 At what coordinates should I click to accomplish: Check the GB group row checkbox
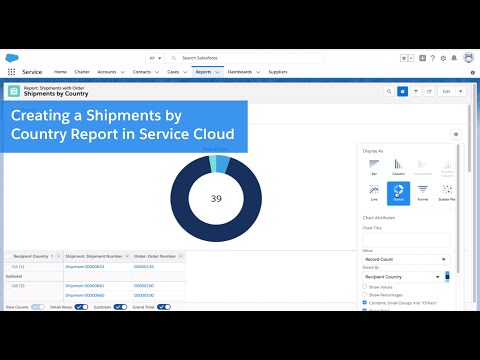coord(8,286)
